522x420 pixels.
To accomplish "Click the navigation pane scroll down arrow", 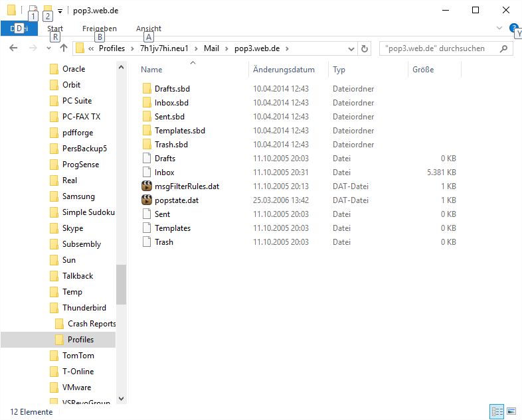I will pos(121,398).
